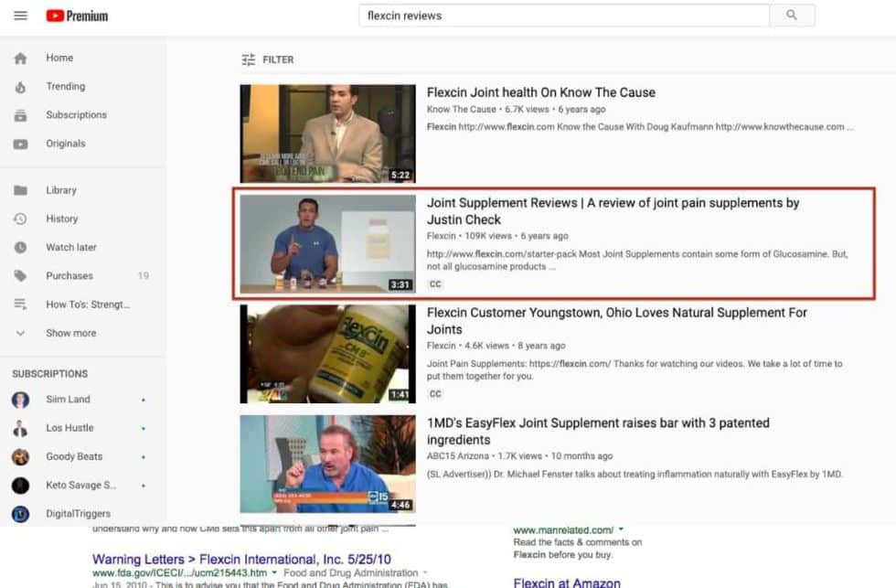Viewport: 896px width, 588px height.
Task: Click Los Hustle channel avatar
Action: [20, 428]
